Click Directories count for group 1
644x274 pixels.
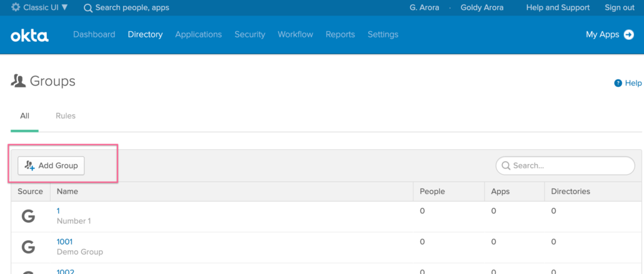[x=553, y=211]
